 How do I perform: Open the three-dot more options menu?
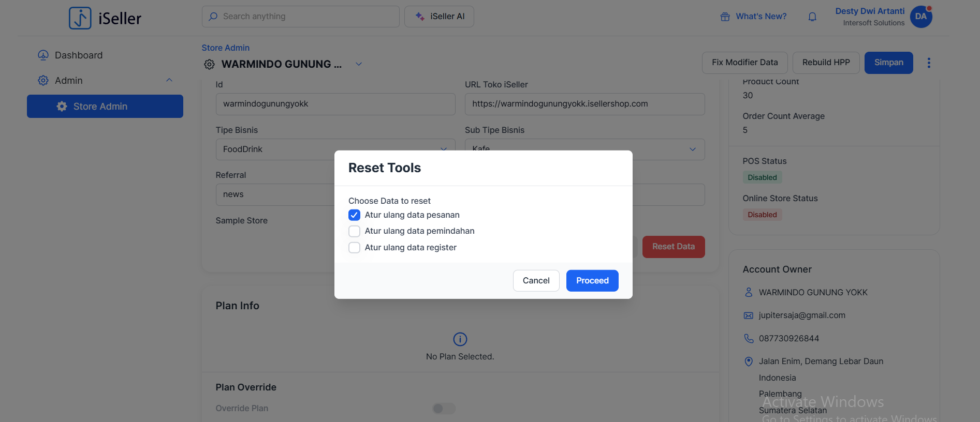pos(929,63)
